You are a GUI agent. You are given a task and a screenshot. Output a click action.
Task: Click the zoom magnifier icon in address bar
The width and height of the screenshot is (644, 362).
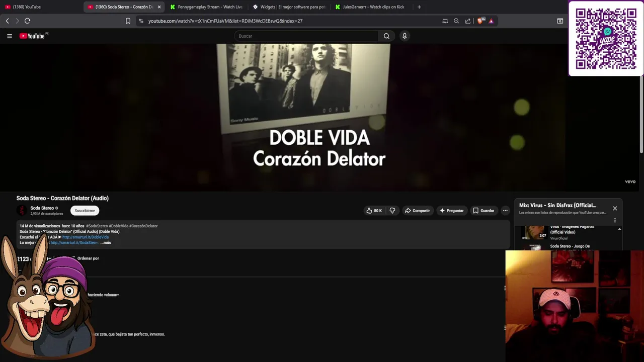[456, 21]
